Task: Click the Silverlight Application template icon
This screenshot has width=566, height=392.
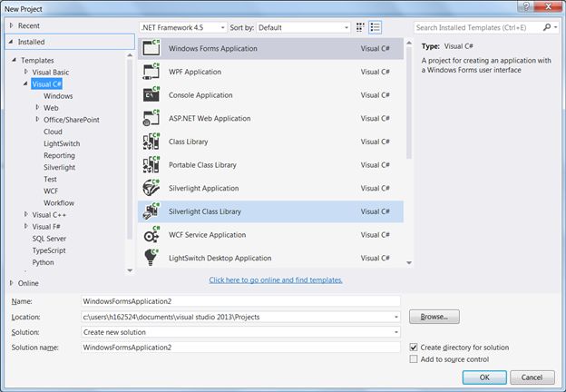Action: 151,188
